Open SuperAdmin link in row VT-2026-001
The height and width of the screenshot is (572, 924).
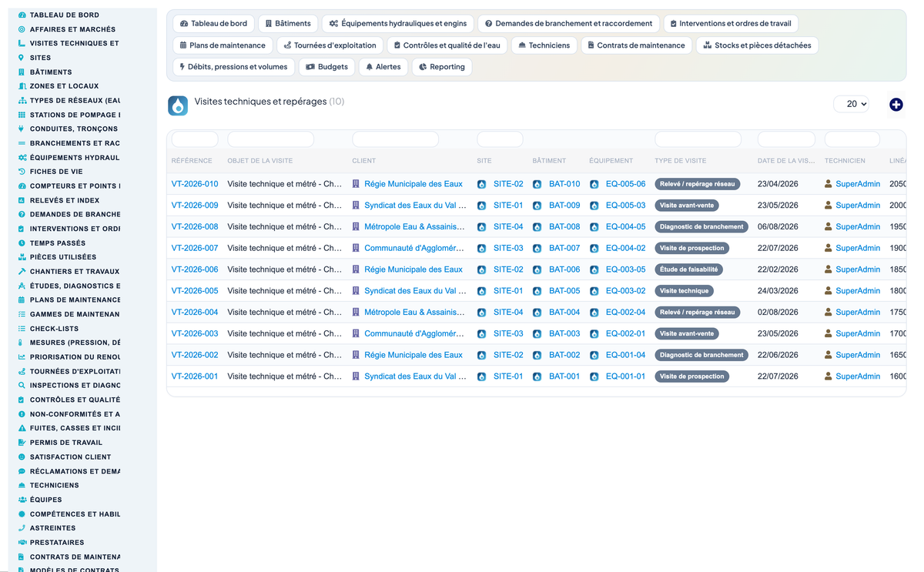click(858, 376)
